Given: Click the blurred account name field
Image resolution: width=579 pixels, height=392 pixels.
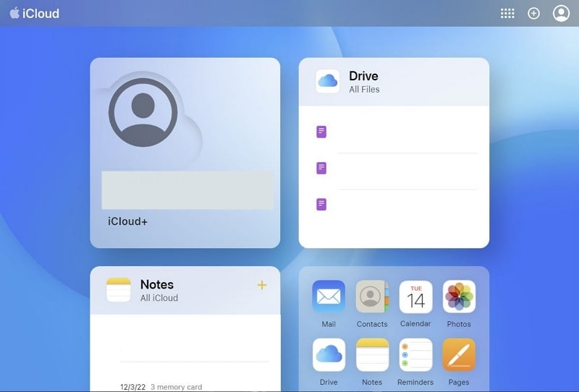Looking at the screenshot, I should click(187, 190).
